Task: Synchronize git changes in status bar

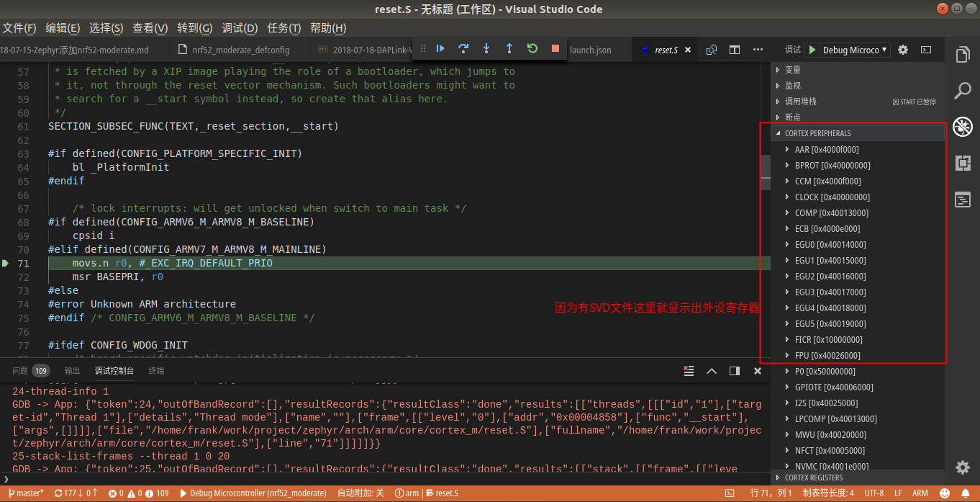Action: 76,493
